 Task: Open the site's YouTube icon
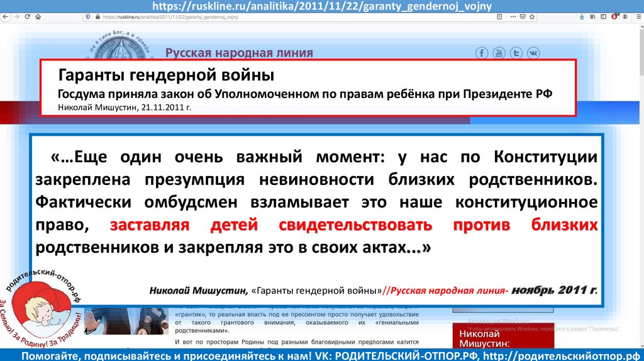tap(499, 53)
